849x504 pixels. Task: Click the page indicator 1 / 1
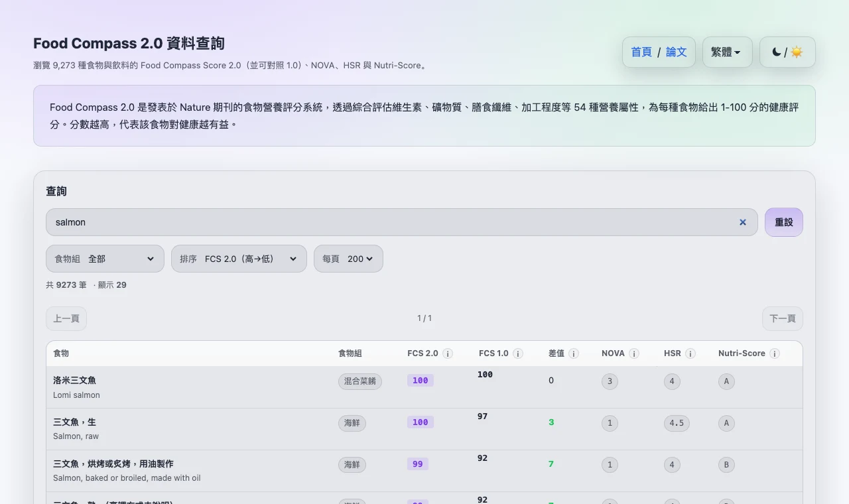tap(424, 318)
